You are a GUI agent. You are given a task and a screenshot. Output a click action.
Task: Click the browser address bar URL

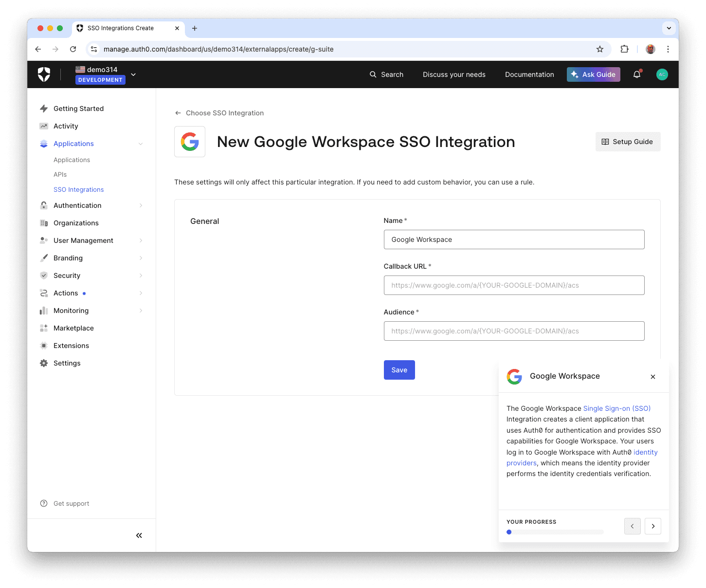pos(218,49)
